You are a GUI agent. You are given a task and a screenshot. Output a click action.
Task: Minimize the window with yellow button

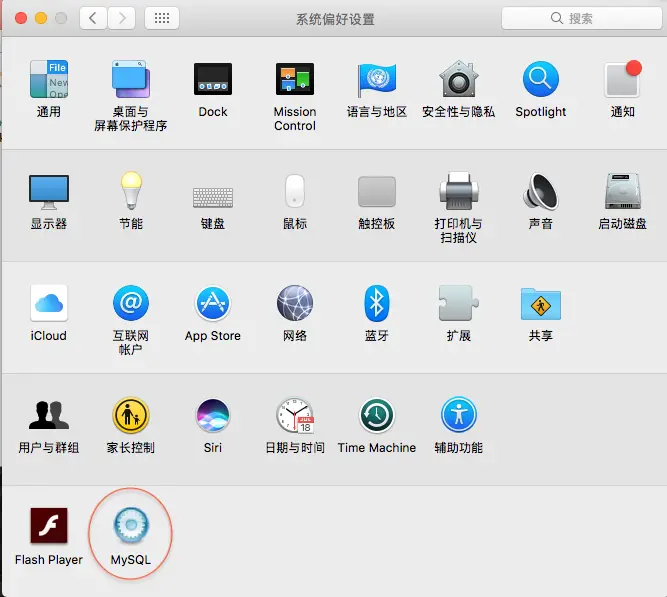click(x=41, y=18)
